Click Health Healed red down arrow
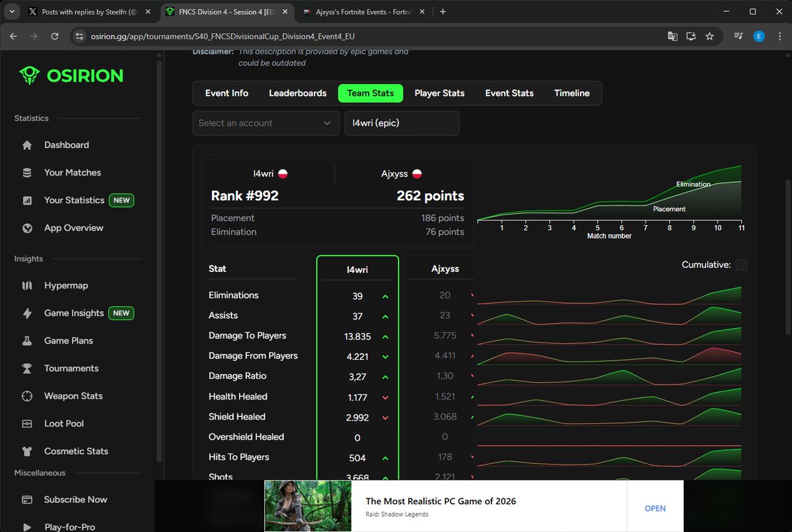The width and height of the screenshot is (792, 532). point(385,398)
